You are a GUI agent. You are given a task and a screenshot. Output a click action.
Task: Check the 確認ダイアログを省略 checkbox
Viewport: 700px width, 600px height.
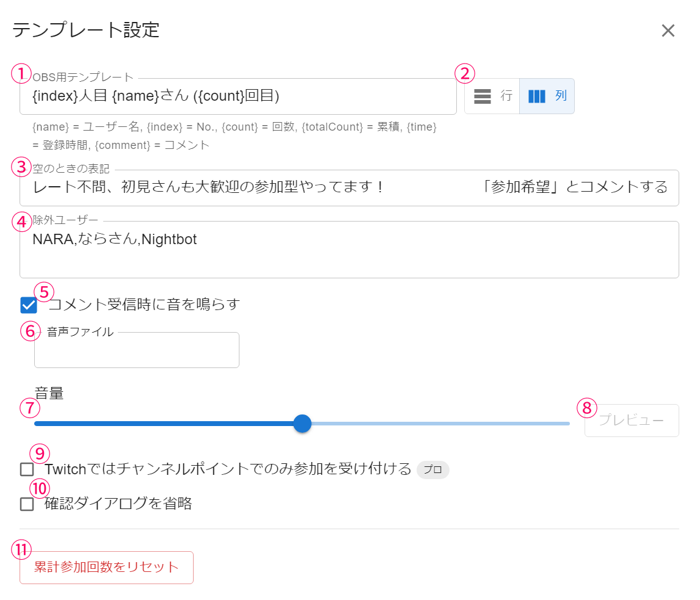[27, 504]
